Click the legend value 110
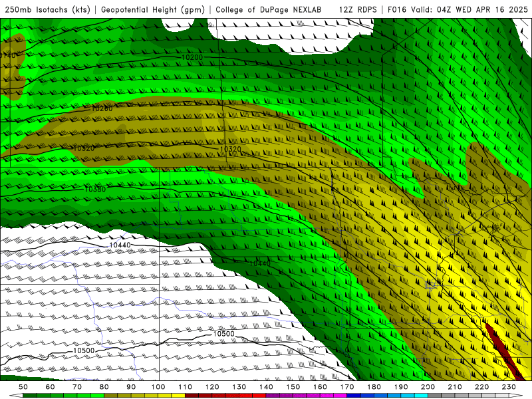 pyautogui.click(x=186, y=387)
